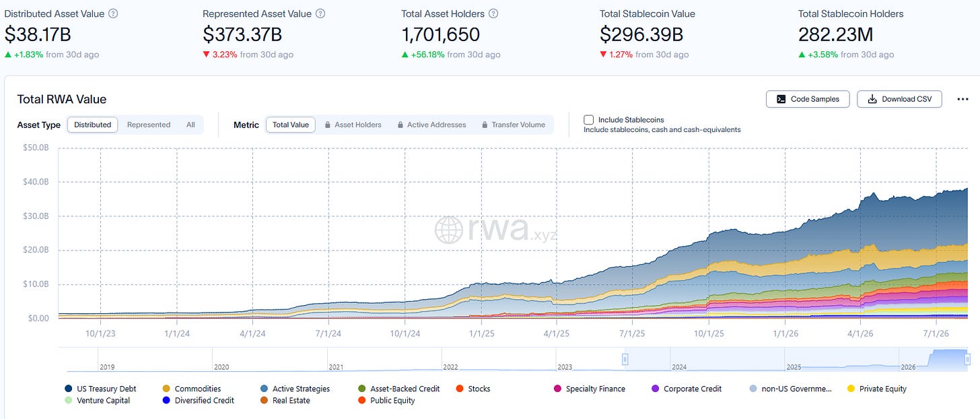980x419 pixels.
Task: Click the lock icon next to Active Addresses
Action: coord(400,125)
